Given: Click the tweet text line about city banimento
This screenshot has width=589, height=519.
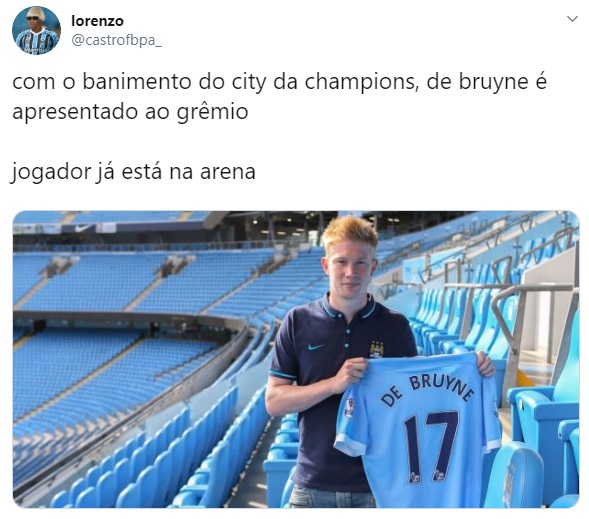Looking at the screenshot, I should point(279,83).
